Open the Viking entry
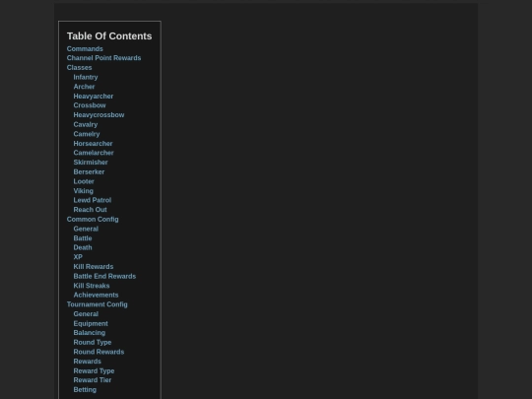The image size is (532, 399). [84, 191]
